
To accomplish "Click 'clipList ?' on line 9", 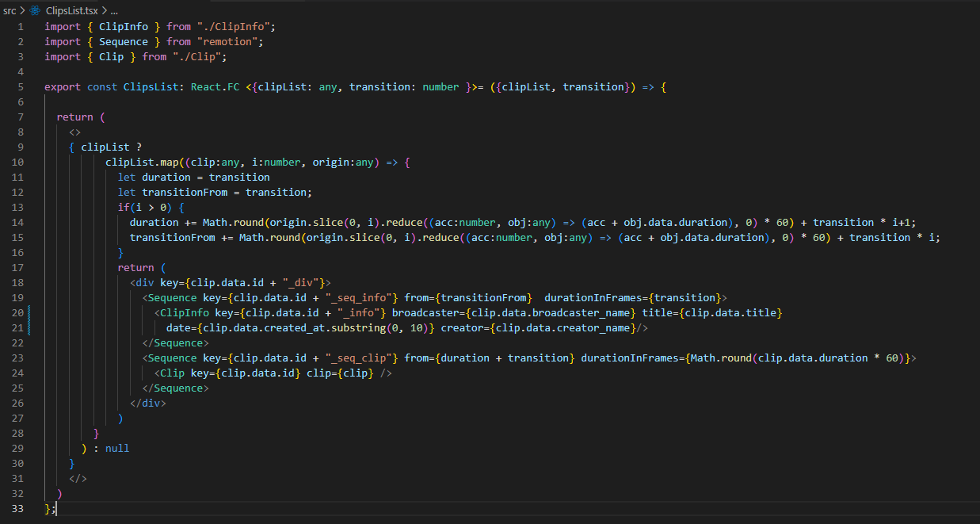I will [112, 147].
